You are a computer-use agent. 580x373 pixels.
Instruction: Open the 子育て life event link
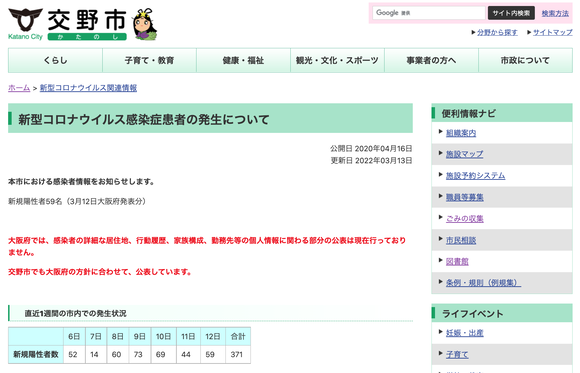(x=457, y=354)
